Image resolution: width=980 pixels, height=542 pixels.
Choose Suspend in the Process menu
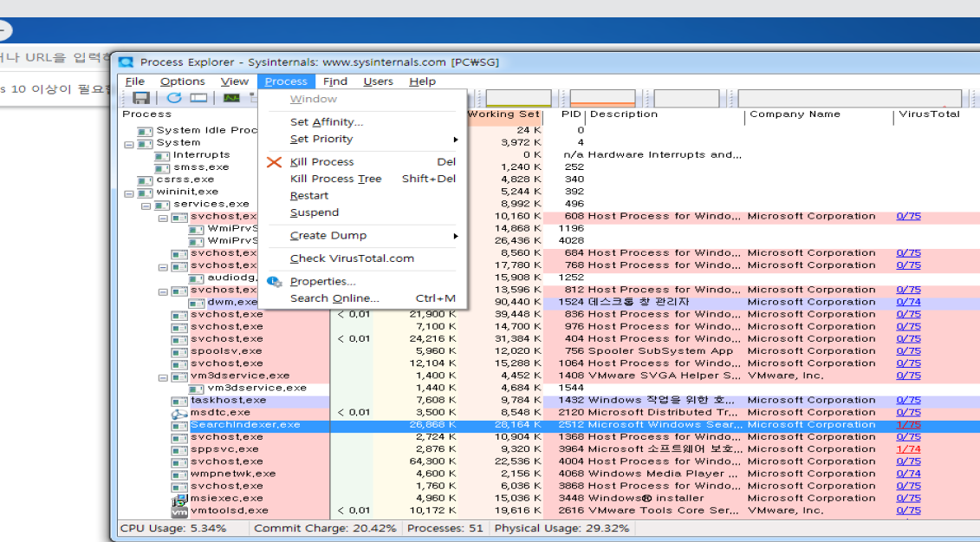coord(362,212)
